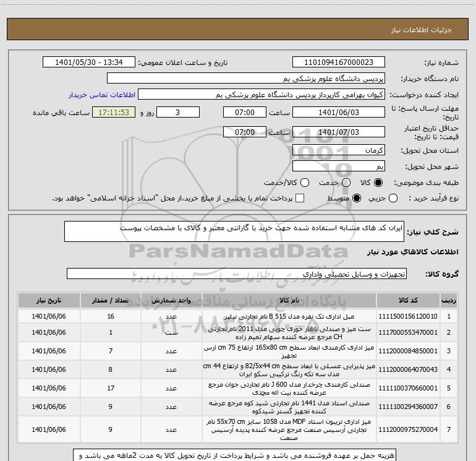This screenshot has height=461, width=476.
Task: Click the ردیف column header
Action: click(449, 300)
